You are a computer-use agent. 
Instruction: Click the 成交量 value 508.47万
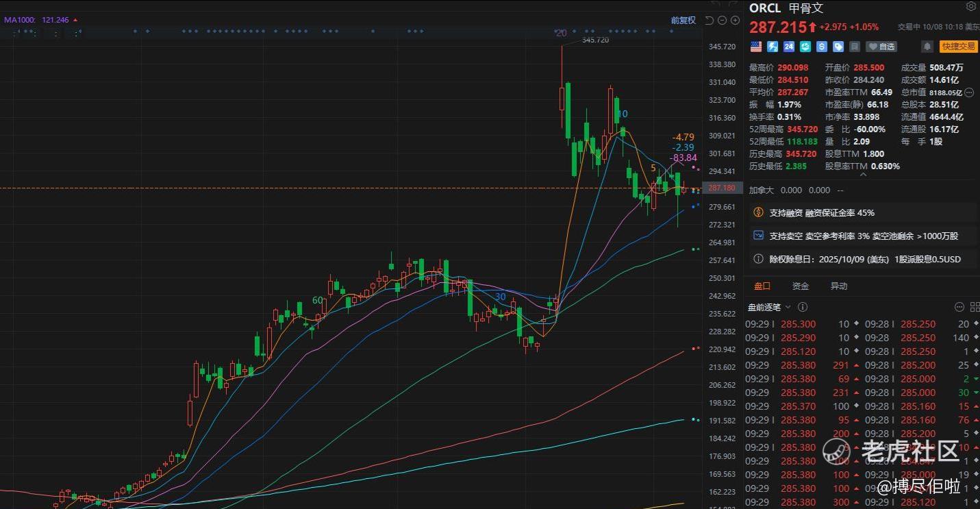coord(946,67)
